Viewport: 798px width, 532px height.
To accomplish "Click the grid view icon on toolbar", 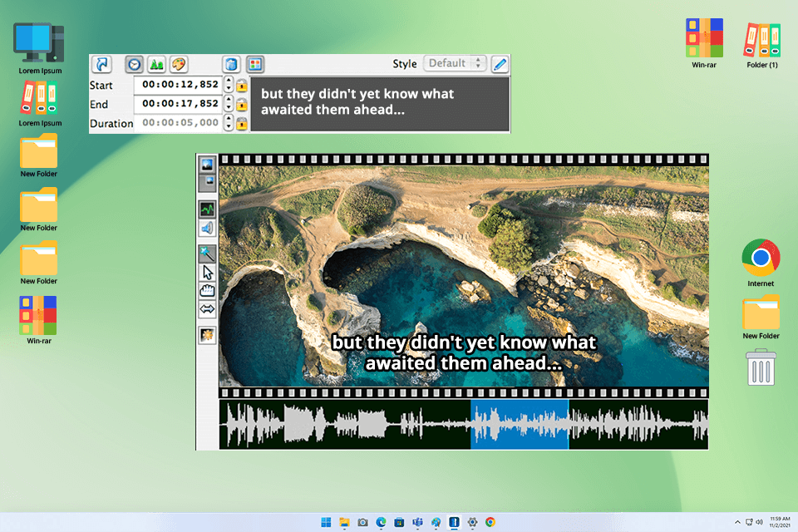I will [255, 64].
